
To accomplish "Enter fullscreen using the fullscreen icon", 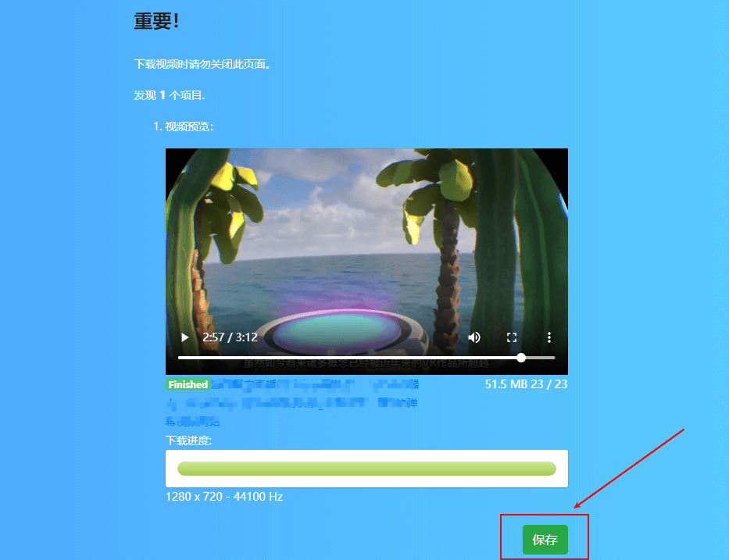I will [x=511, y=337].
